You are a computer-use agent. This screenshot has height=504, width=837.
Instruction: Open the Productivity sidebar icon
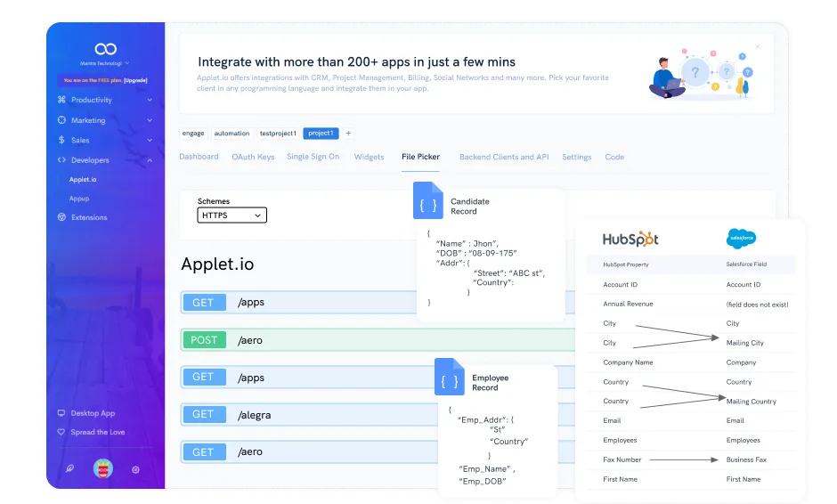[61, 100]
